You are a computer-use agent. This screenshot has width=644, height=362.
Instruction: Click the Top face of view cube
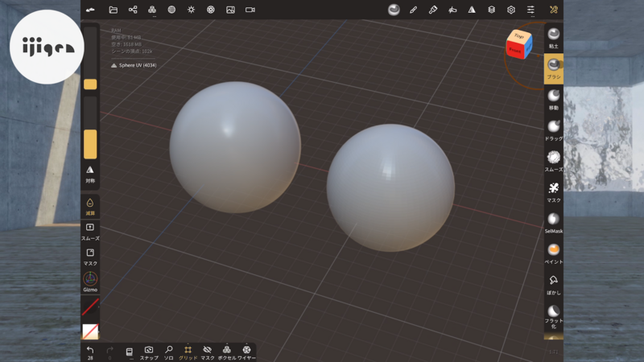519,35
